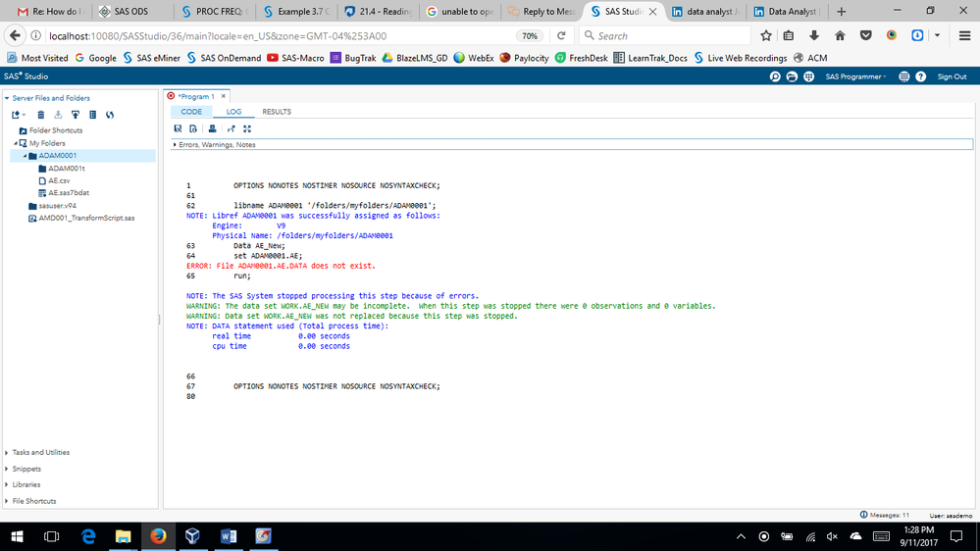This screenshot has height=551, width=980.
Task: Click the Firefox bookmark star icon
Action: [x=765, y=35]
